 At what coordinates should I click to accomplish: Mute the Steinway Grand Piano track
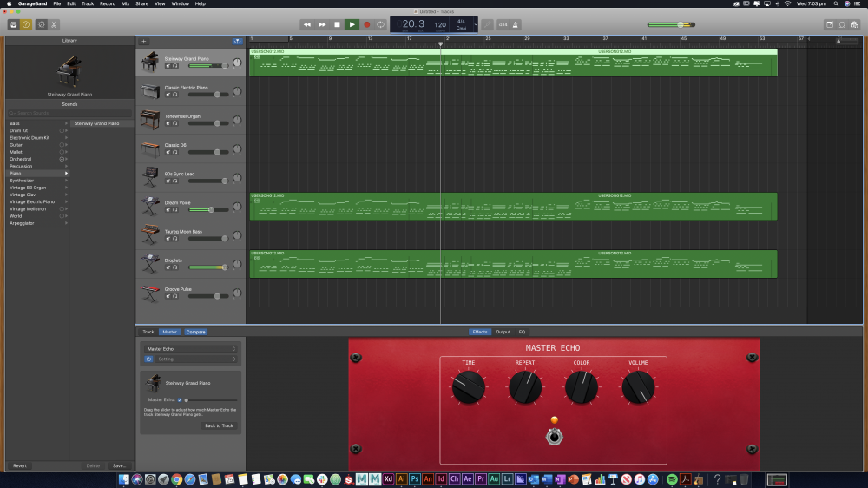(168, 66)
